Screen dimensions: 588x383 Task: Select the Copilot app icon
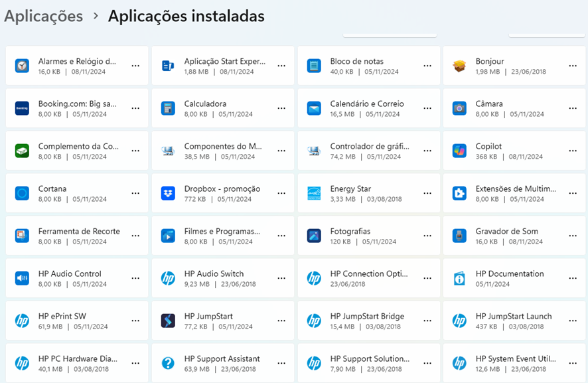coord(459,151)
